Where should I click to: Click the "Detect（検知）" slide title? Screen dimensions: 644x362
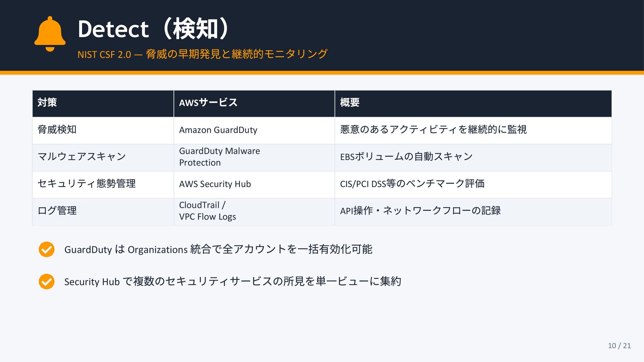coord(154,29)
